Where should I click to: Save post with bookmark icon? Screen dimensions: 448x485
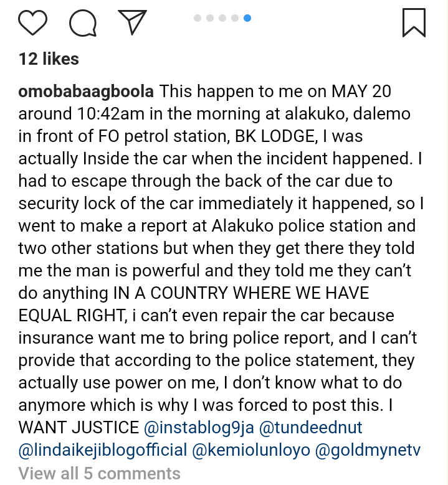pos(414,22)
